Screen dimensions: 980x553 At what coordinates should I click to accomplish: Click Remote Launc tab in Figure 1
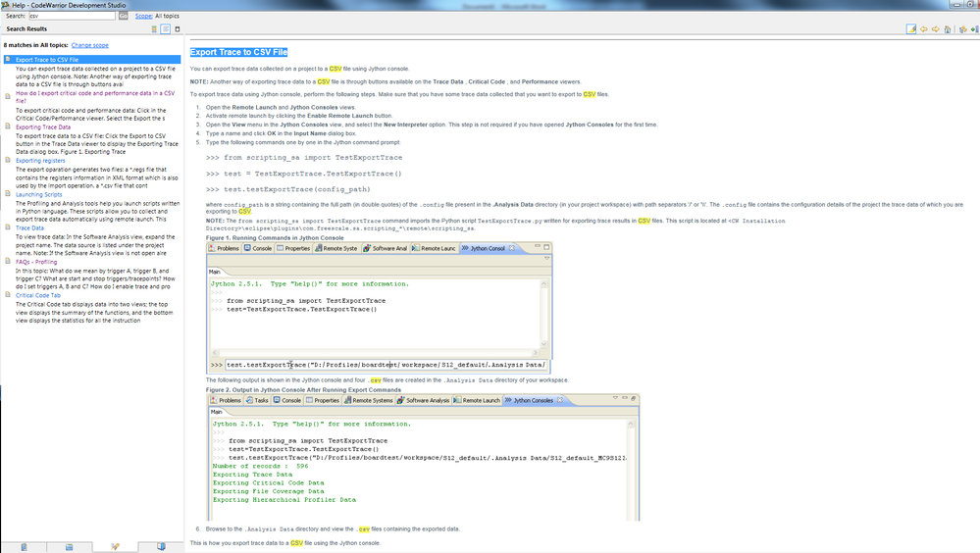coord(434,248)
